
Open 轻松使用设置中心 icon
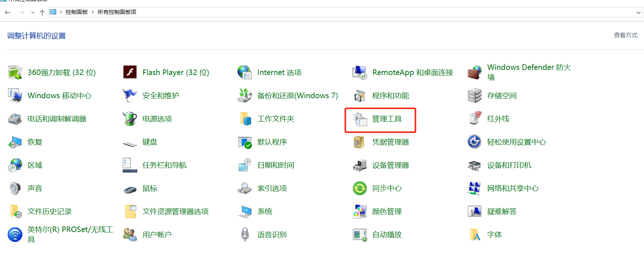coord(474,142)
